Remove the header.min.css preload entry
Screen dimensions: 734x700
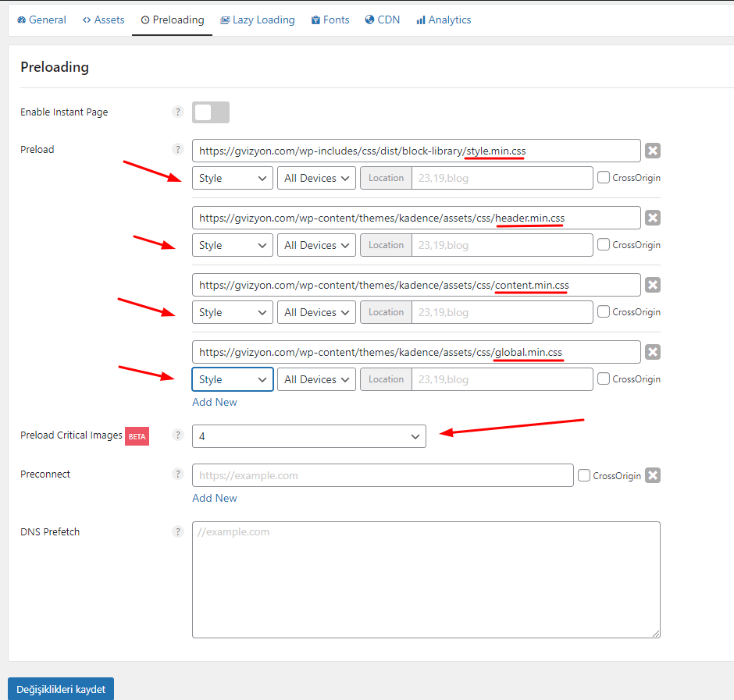(x=653, y=218)
